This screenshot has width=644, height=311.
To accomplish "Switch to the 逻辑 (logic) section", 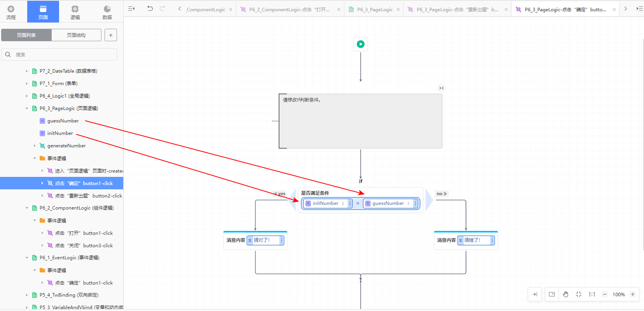I will tap(75, 12).
